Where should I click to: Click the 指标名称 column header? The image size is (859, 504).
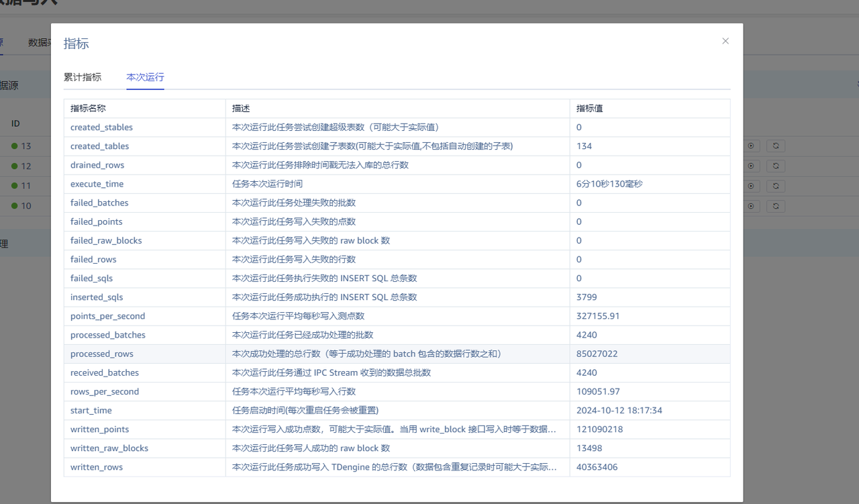point(88,108)
